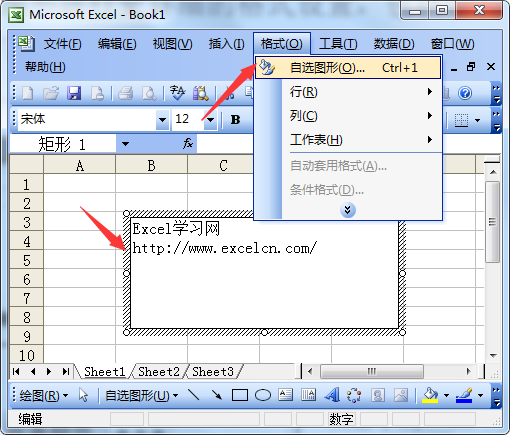Click the Spelling check icon
This screenshot has width=510, height=435.
pyautogui.click(x=177, y=93)
